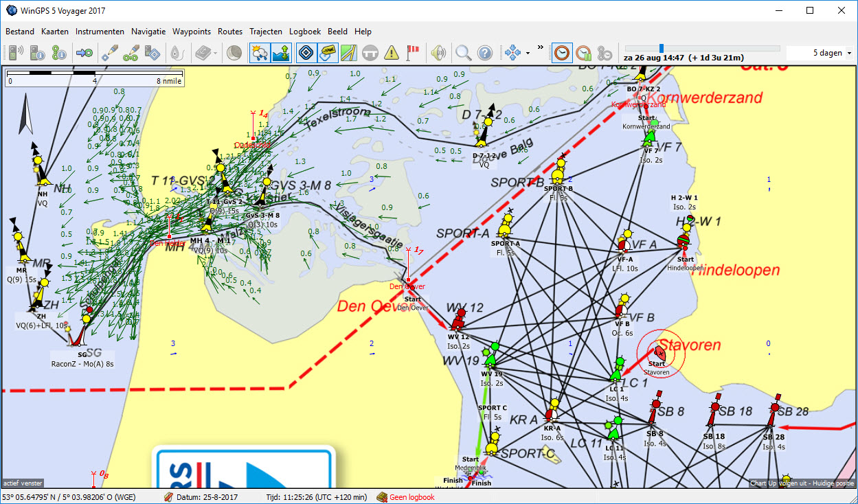The width and height of the screenshot is (858, 504).
Task: Click the WV 12 buoy waypoint
Action: 458,321
